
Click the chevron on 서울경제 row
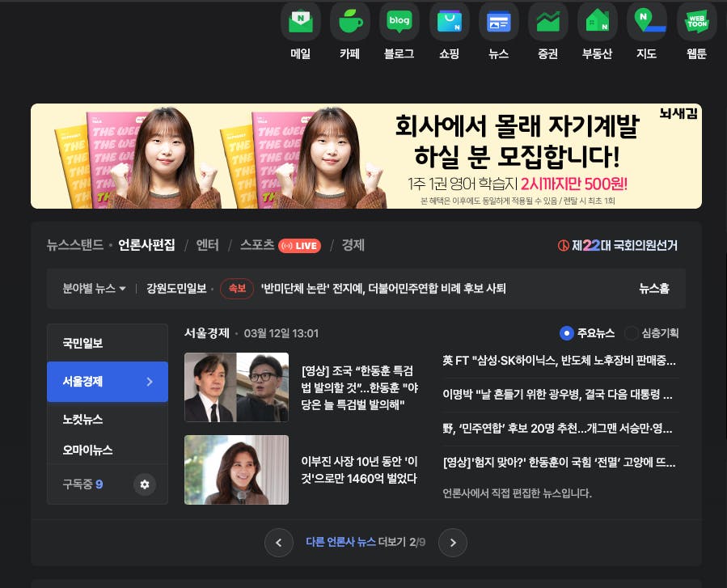(150, 382)
